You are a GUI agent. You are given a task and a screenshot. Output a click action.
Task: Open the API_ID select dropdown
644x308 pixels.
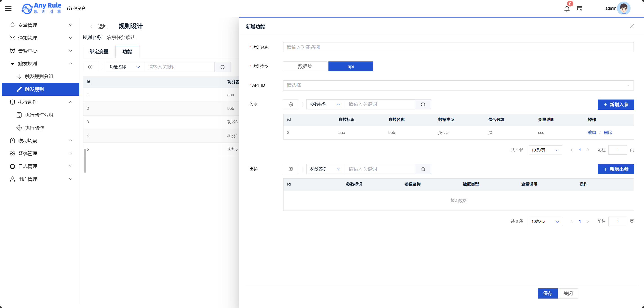coord(458,85)
